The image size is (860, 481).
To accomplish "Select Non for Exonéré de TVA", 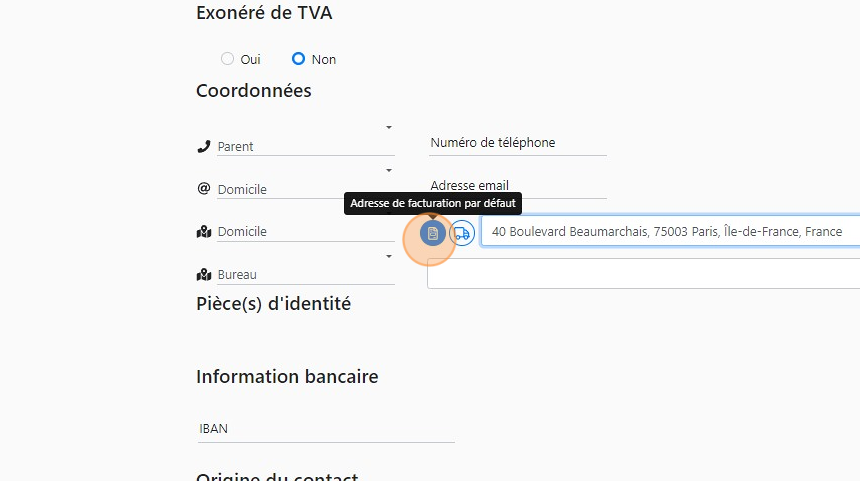I will [298, 59].
